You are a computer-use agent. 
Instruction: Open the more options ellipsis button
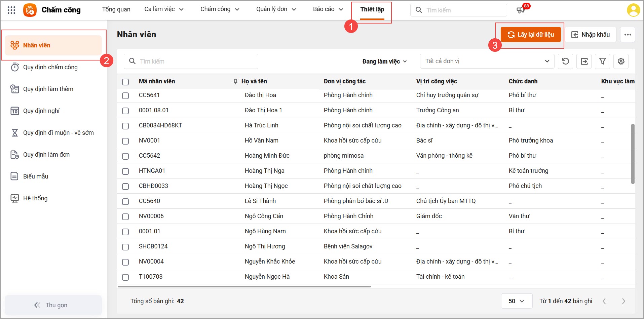[x=628, y=35]
